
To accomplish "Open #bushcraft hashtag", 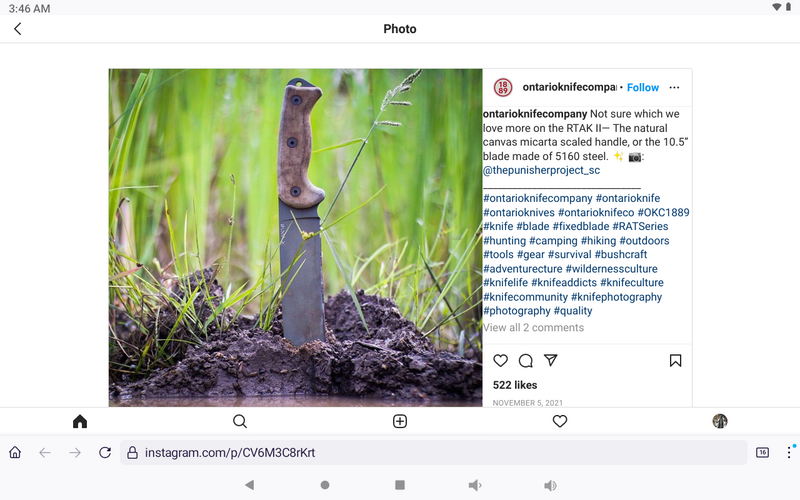I will point(621,255).
